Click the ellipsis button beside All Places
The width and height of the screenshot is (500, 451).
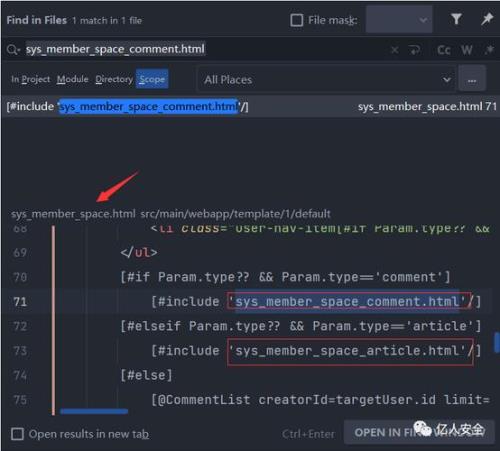point(472,80)
